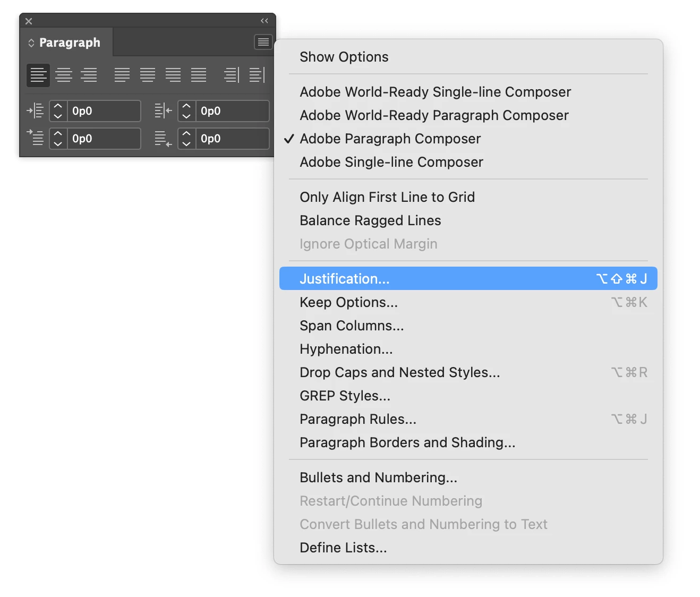
Task: Increase Right Indent with up stepper arrow
Action: click(186, 106)
